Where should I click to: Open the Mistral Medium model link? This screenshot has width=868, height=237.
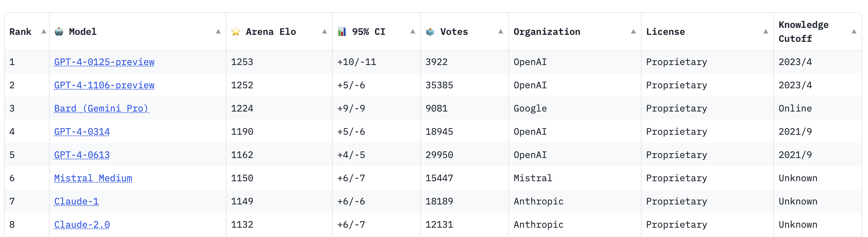pos(94,178)
